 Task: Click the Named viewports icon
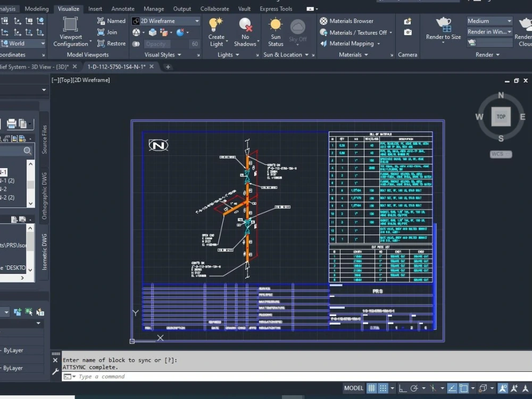[101, 21]
